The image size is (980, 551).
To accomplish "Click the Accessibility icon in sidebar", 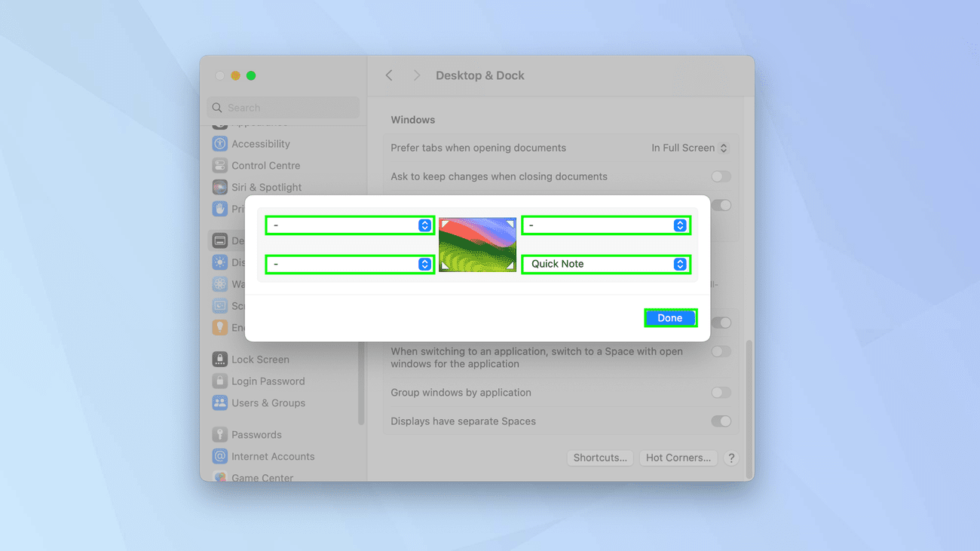I will coord(220,144).
